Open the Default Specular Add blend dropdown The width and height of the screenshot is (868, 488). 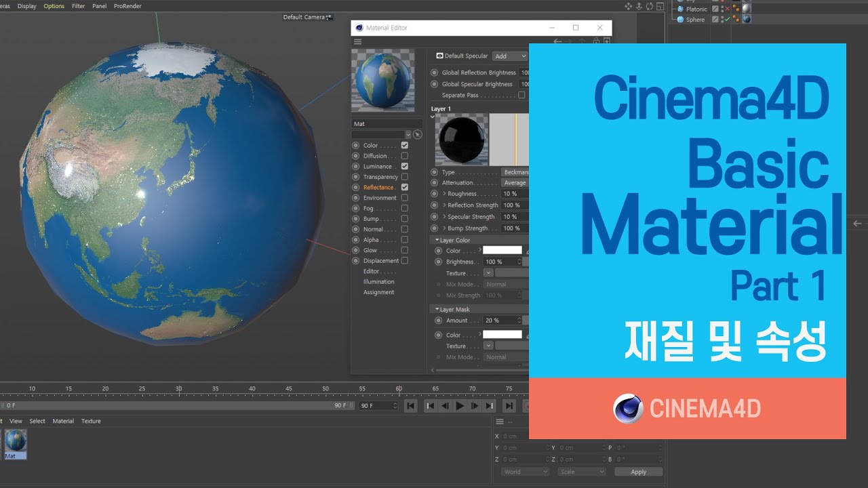click(510, 56)
